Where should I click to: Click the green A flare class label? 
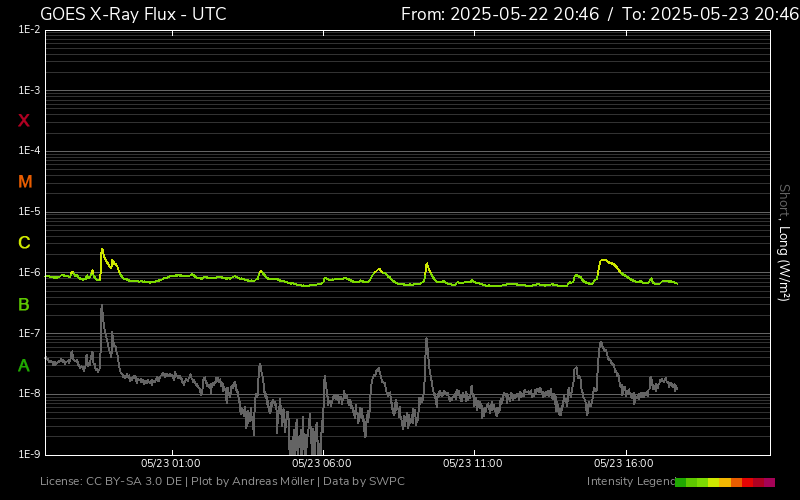pyautogui.click(x=24, y=365)
